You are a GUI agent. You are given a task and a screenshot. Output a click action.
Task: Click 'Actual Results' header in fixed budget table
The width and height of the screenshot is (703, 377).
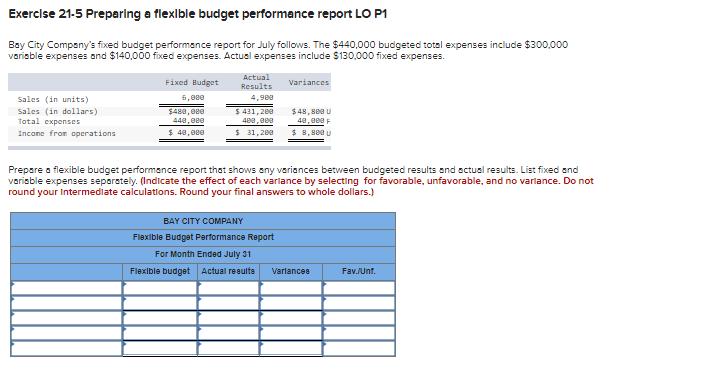256,82
